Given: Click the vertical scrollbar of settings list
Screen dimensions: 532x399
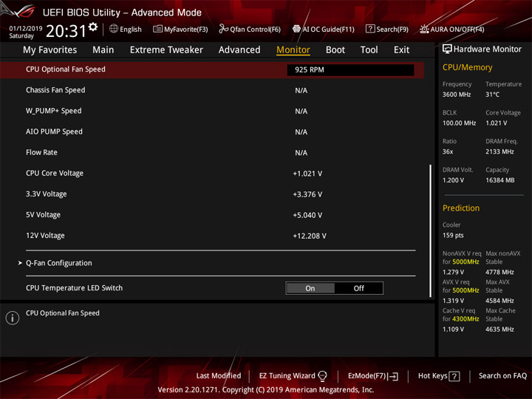Looking at the screenshot, I should pos(430,231).
